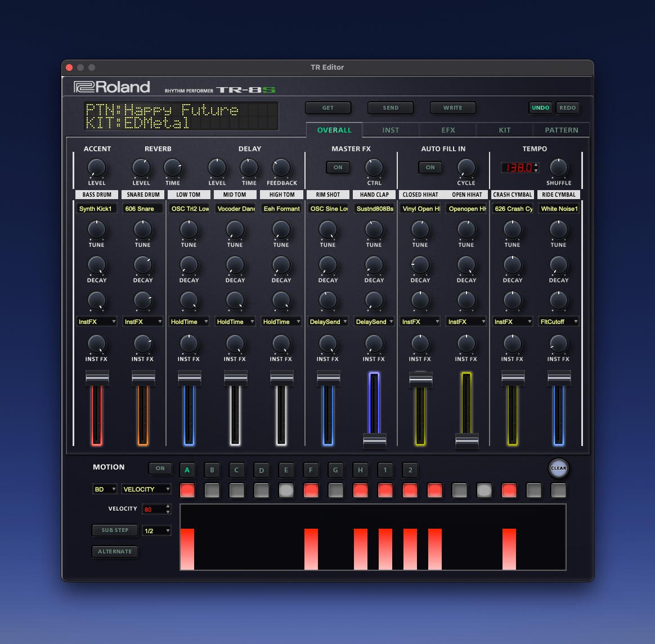Open the VELOCITY parameter dropdown
The width and height of the screenshot is (655, 644).
click(146, 489)
